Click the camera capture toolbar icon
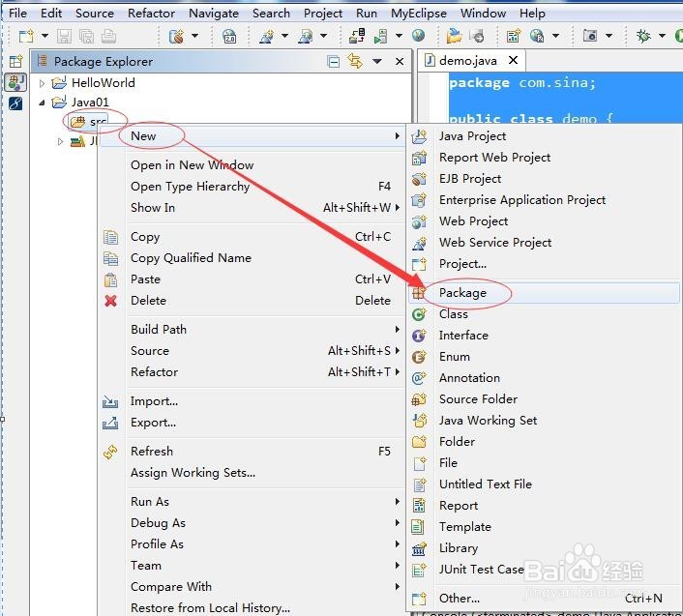This screenshot has width=683, height=616. tap(590, 35)
